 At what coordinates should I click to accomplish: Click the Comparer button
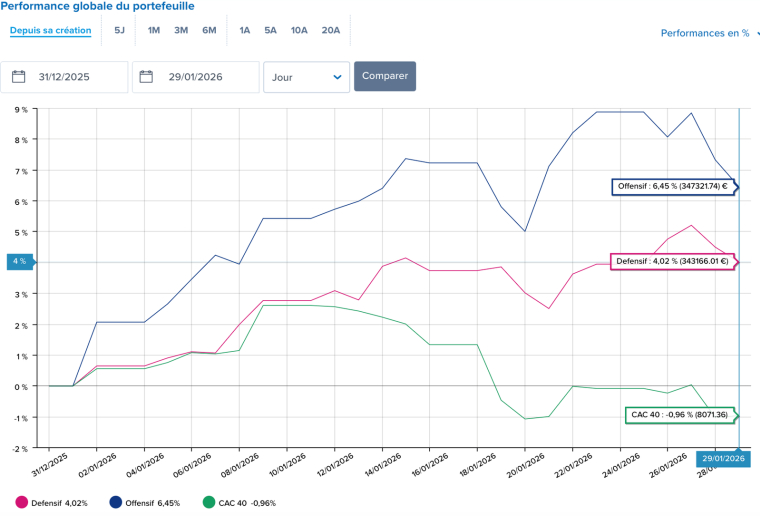tap(384, 76)
